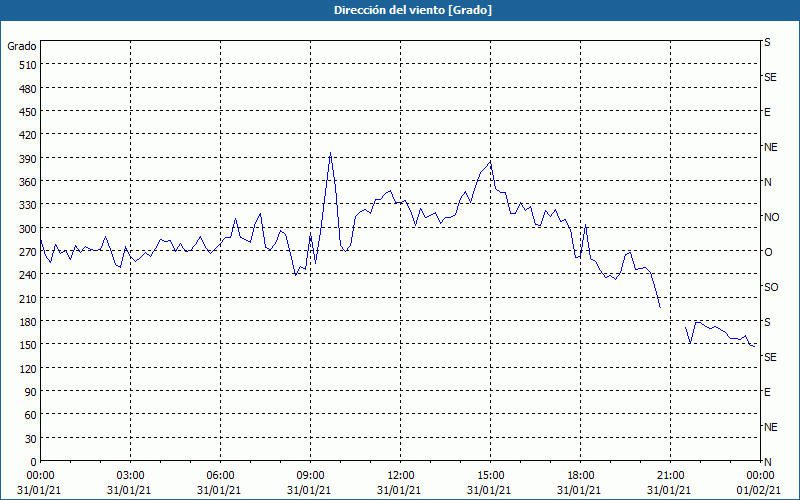Image resolution: width=800 pixels, height=500 pixels.
Task: Click the 150 degree axis label
Action: pos(28,345)
